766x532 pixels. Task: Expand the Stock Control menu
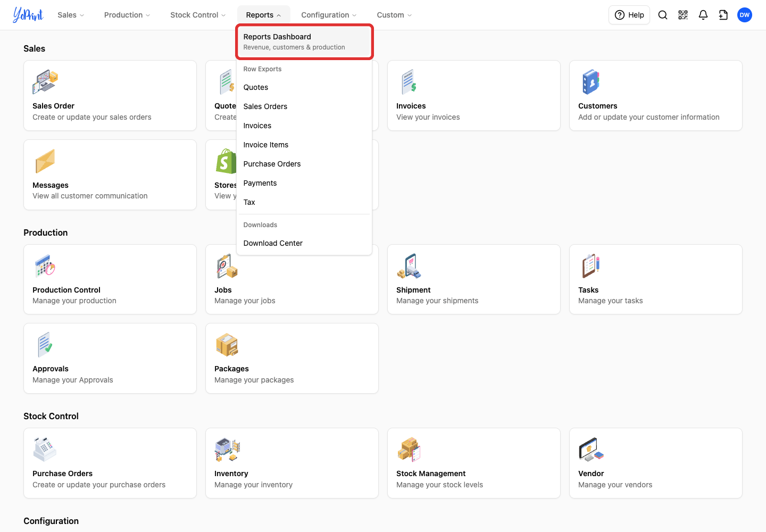(198, 15)
